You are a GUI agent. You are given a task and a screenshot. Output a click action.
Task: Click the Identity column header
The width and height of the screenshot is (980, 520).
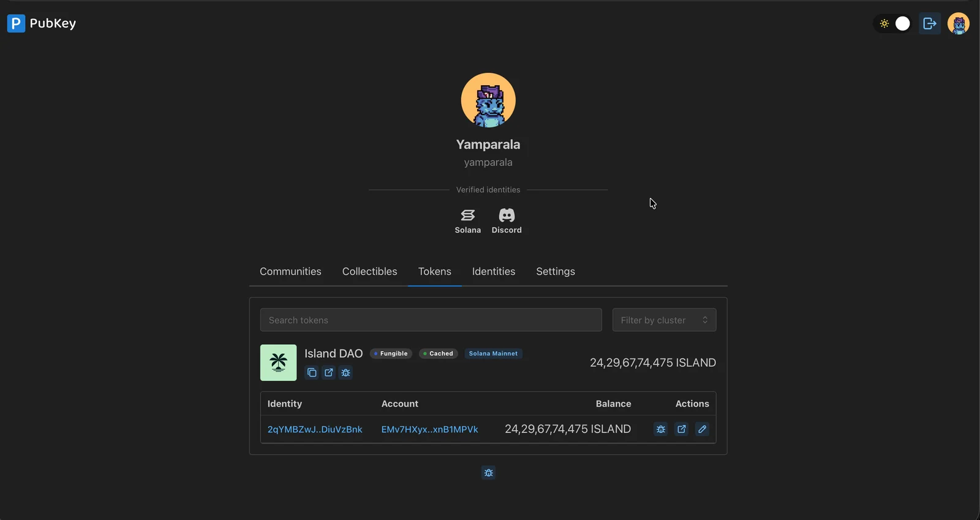[x=285, y=404]
